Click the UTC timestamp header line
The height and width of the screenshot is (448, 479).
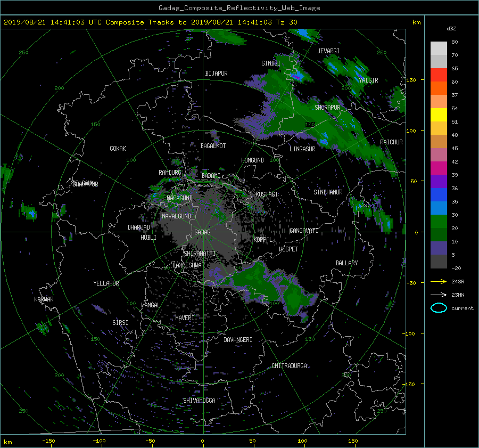[x=150, y=22]
